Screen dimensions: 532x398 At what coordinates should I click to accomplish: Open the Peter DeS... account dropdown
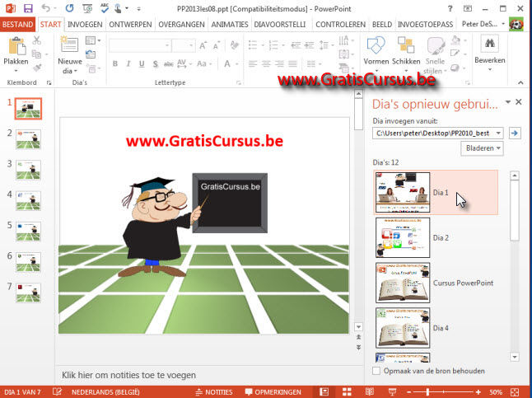[x=483, y=24]
